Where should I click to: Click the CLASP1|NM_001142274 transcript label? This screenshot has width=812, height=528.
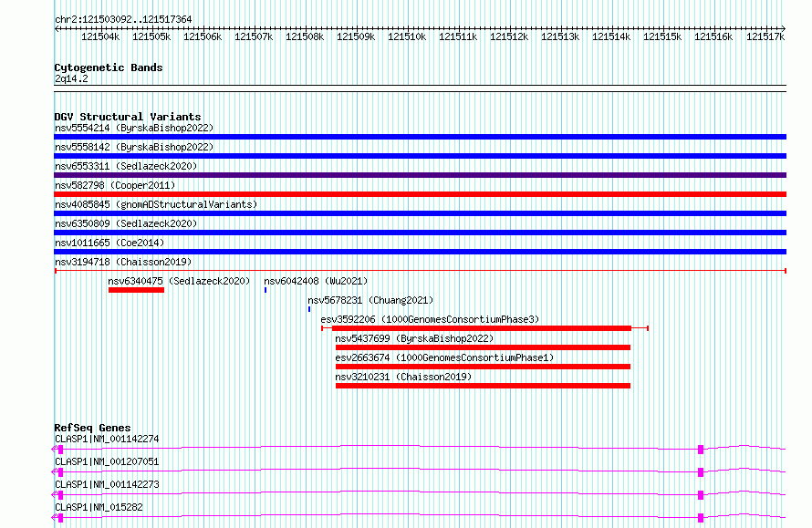pyautogui.click(x=107, y=439)
